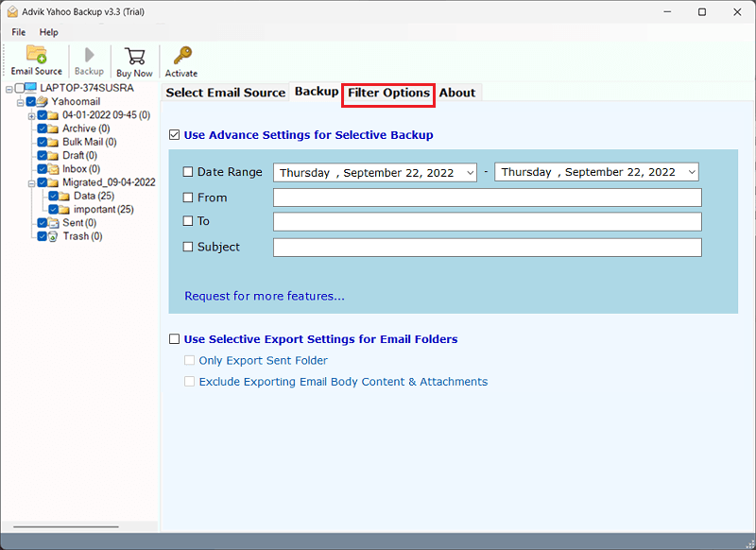Click the important folder icon
The height and width of the screenshot is (550, 756).
click(x=64, y=210)
